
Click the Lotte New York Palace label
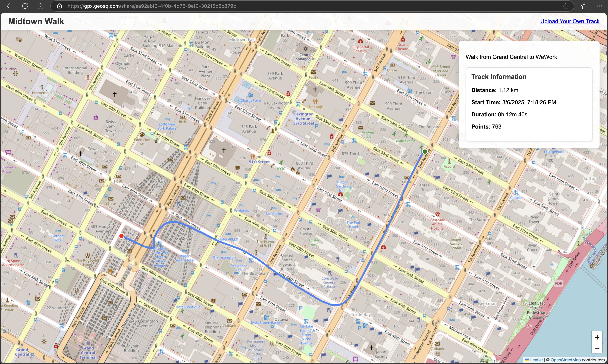click(x=167, y=126)
